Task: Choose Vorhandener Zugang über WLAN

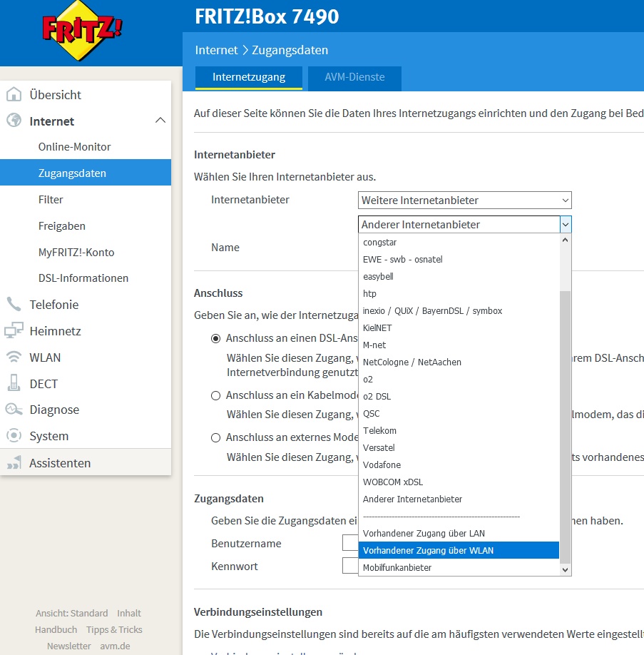Action: coord(459,551)
